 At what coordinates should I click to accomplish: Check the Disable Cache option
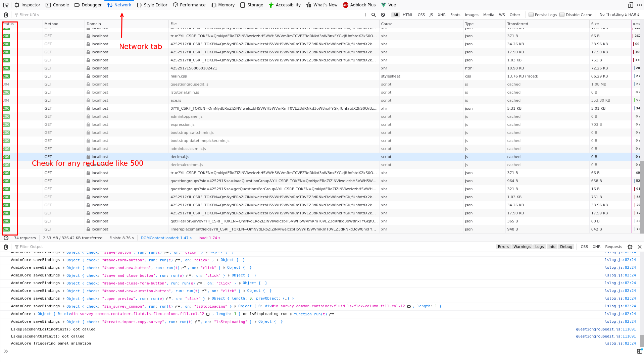562,15
